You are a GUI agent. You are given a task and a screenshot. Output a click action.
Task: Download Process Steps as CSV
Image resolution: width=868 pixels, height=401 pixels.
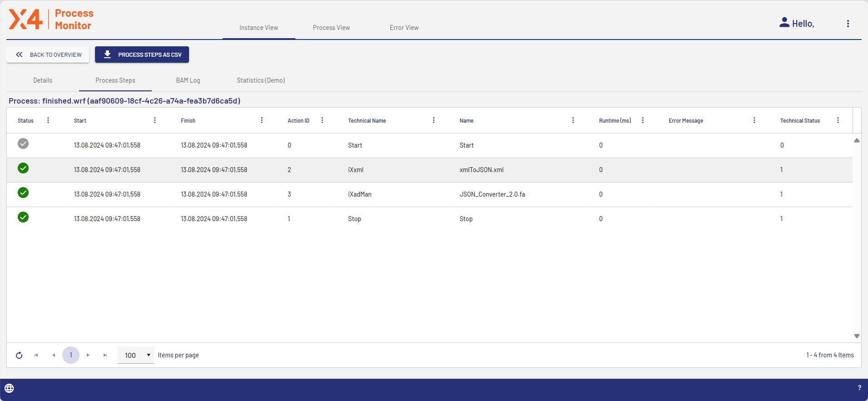coord(142,54)
